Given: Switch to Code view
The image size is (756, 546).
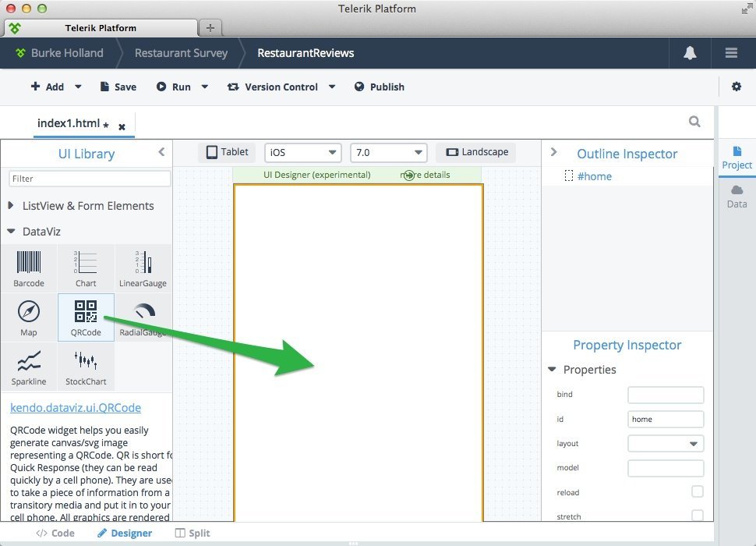Looking at the screenshot, I should pos(55,533).
